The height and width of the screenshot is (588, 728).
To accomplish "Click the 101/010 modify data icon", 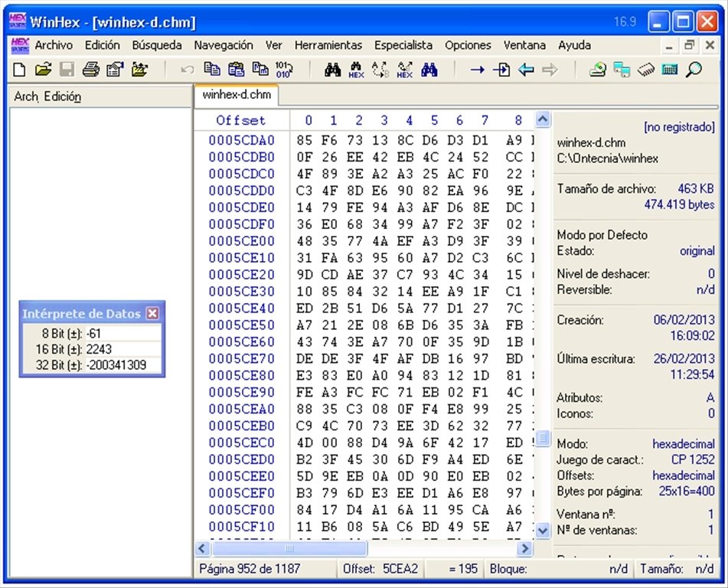I will (x=284, y=70).
